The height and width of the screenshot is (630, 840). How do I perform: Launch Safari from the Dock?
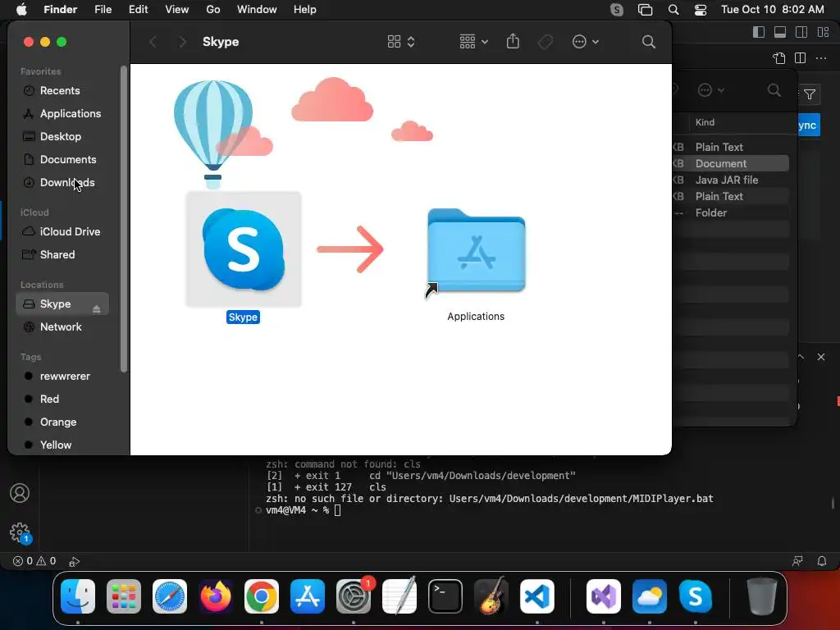pos(170,596)
